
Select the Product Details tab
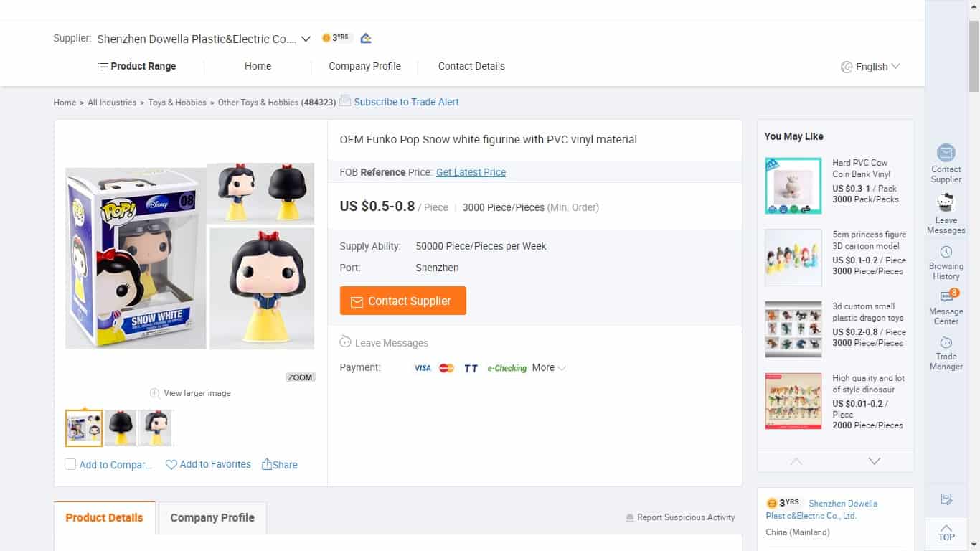pos(105,518)
